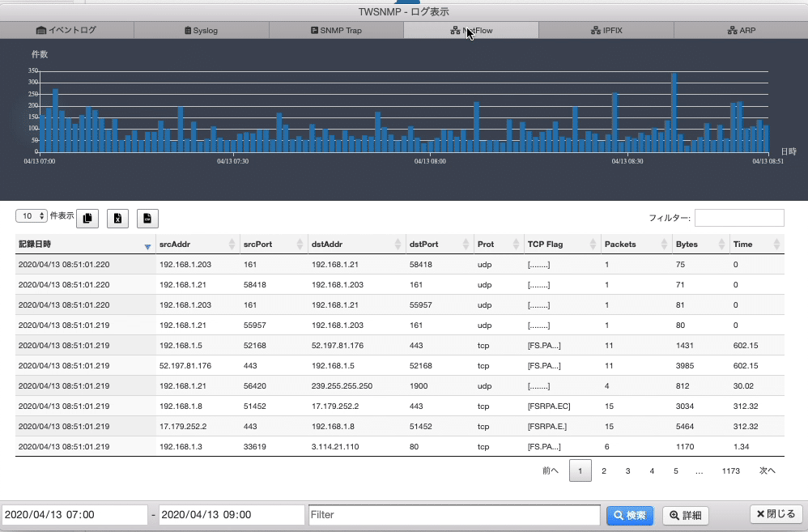Click the copy-to-clipboard export icon
The width and height of the screenshot is (808, 532).
pos(87,218)
